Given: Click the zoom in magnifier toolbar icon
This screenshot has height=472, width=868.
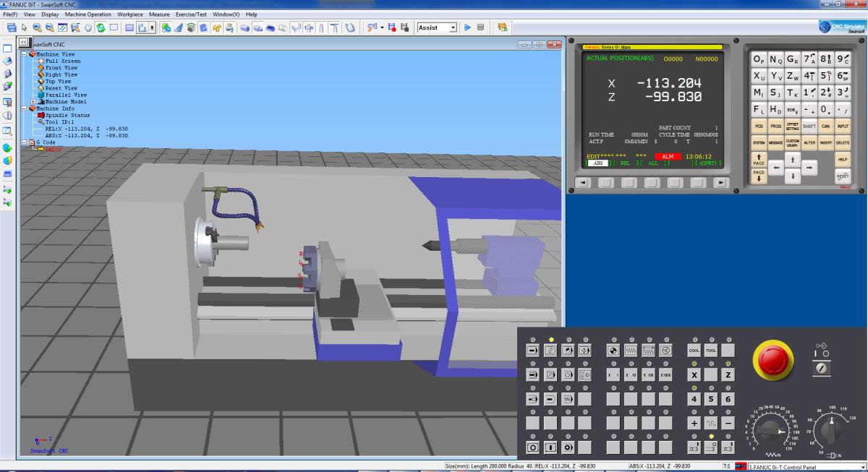Looking at the screenshot, I should coord(37,27).
